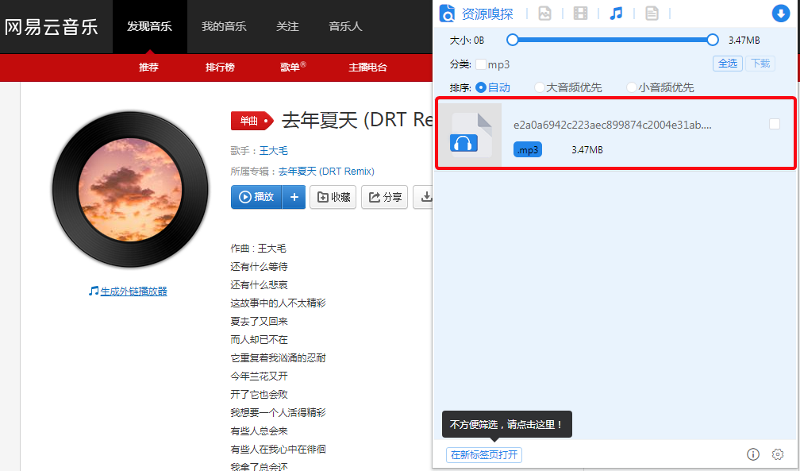Check the mp3 category checkbox
The image size is (800, 471).
click(481, 64)
